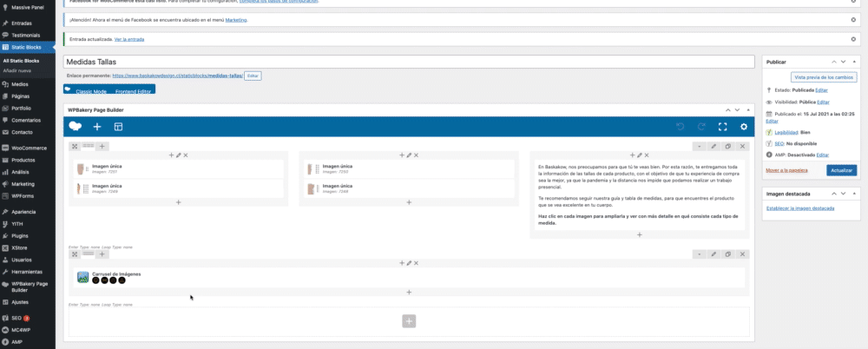The width and height of the screenshot is (868, 349).
Task: Switch to Frontend Editor
Action: pyautogui.click(x=133, y=91)
